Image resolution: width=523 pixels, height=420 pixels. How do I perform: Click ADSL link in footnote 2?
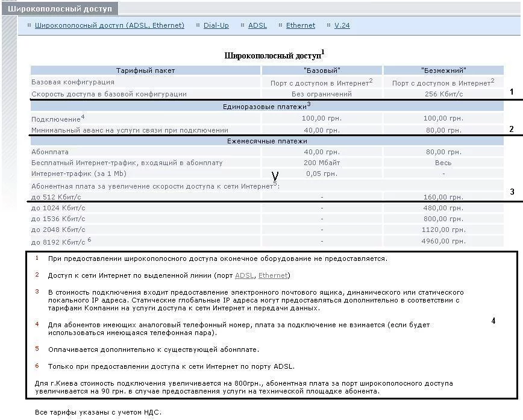pyautogui.click(x=245, y=275)
